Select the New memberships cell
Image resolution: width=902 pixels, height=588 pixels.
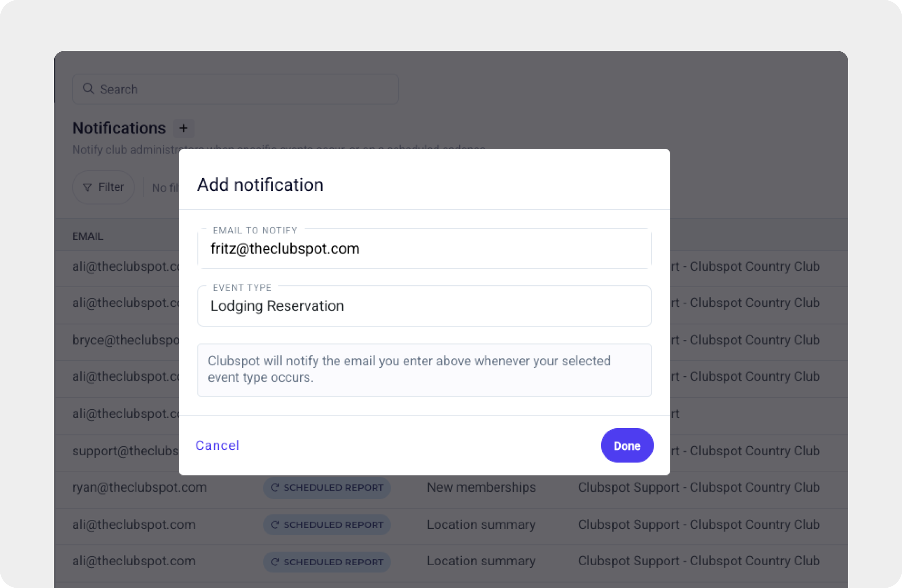click(x=481, y=487)
